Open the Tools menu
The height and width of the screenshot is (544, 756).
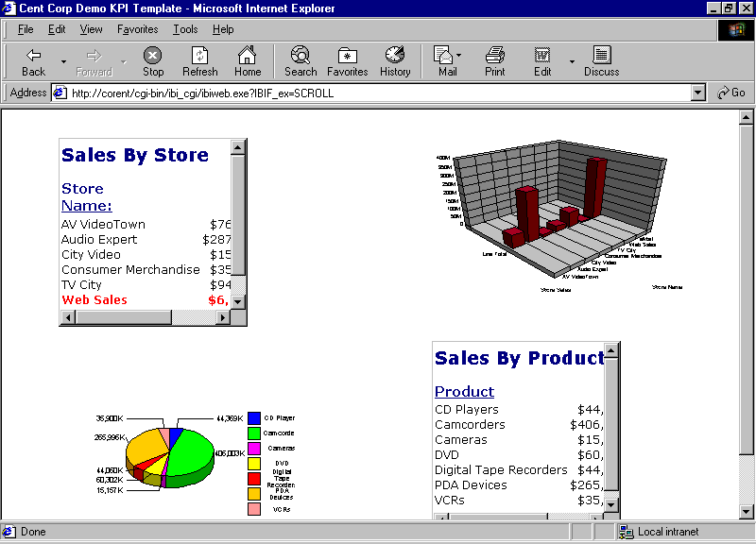(186, 29)
